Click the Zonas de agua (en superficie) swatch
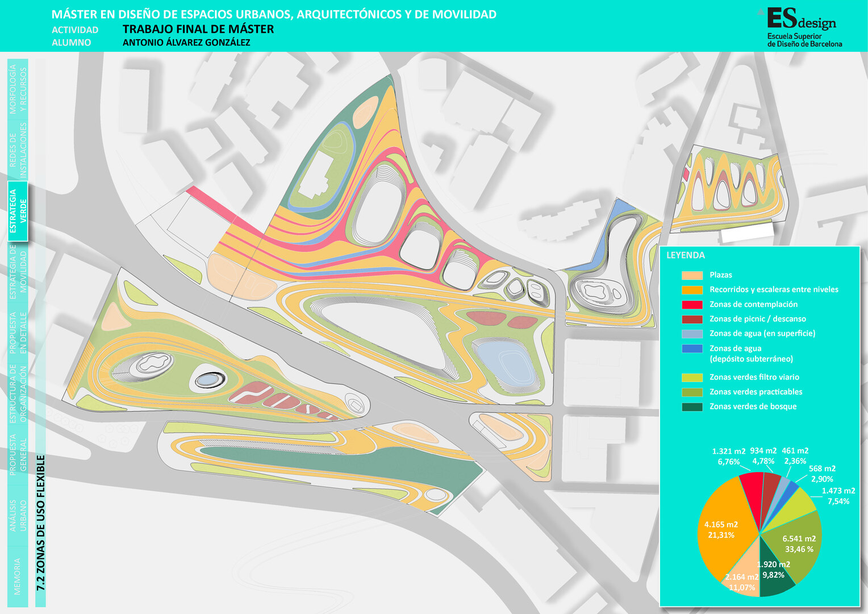868x614 pixels. pos(692,334)
